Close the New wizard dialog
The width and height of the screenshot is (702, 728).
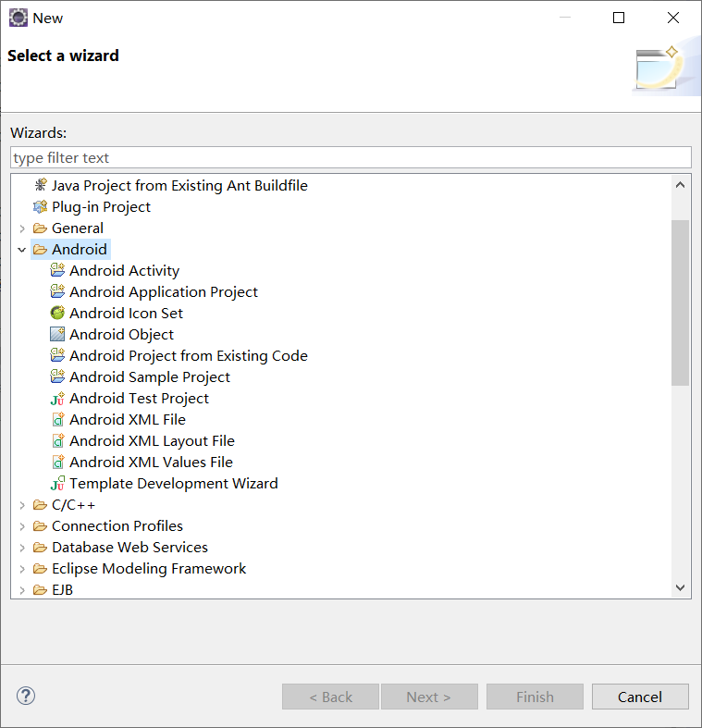[673, 18]
